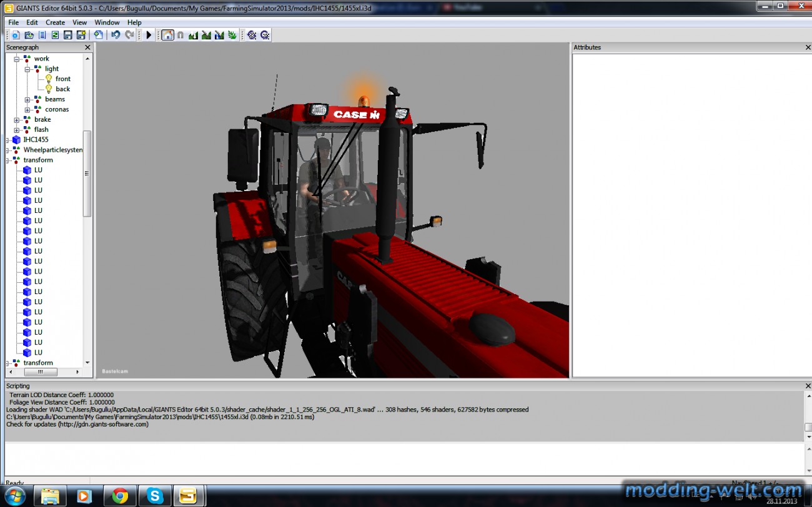Save the scene with the floppy disk icon
Image resolution: width=812 pixels, height=507 pixels.
coord(67,35)
